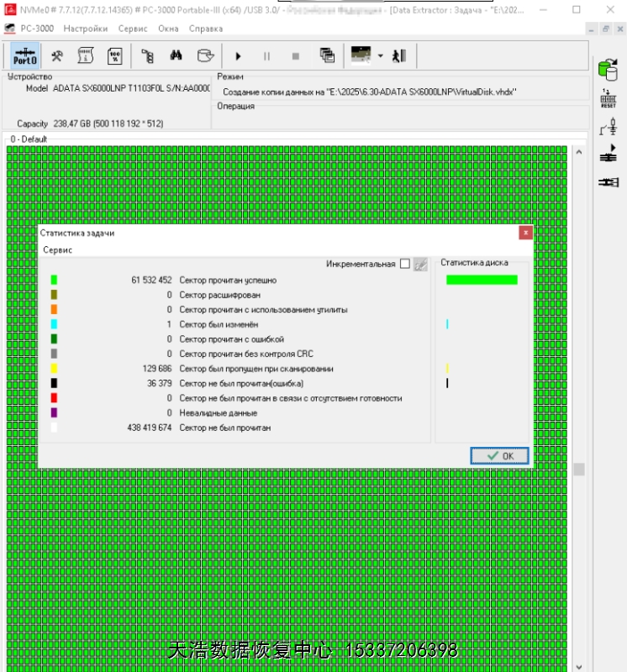Image resolution: width=627 pixels, height=672 pixels.
Task: Toggle the Инкрементальная checkbox
Action: (x=405, y=264)
